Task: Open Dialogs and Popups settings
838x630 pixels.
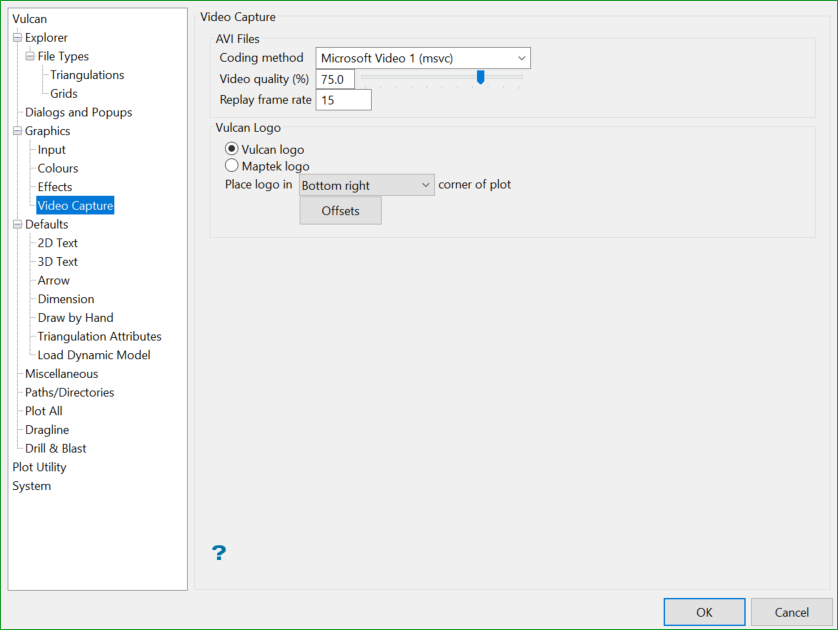Action: (79, 112)
